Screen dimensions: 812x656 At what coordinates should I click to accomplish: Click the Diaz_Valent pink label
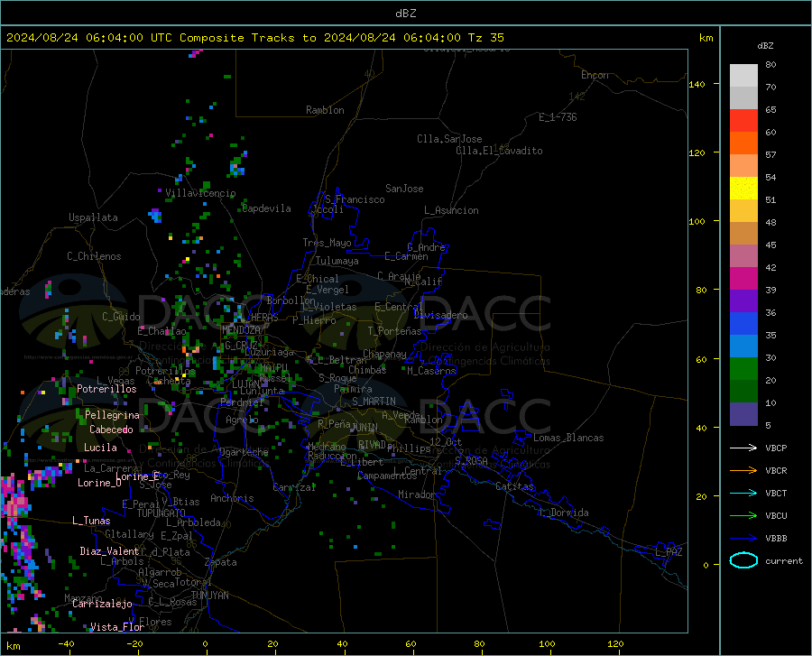coord(109,551)
